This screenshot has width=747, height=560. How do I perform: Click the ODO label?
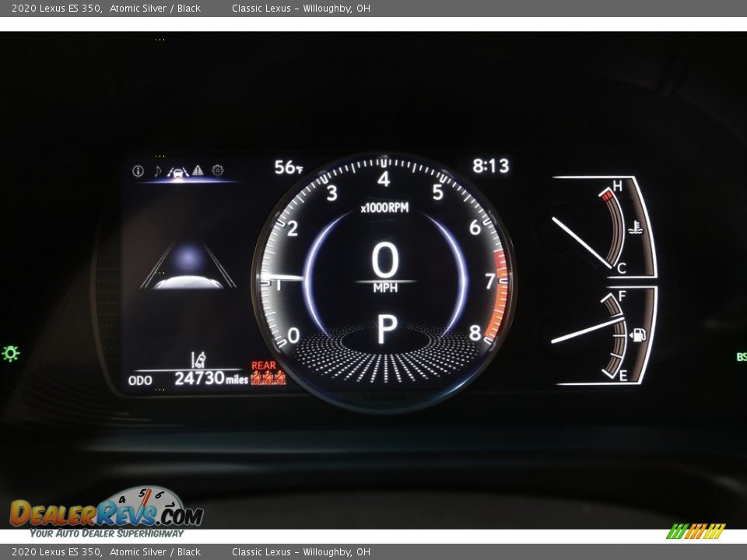[x=140, y=380]
